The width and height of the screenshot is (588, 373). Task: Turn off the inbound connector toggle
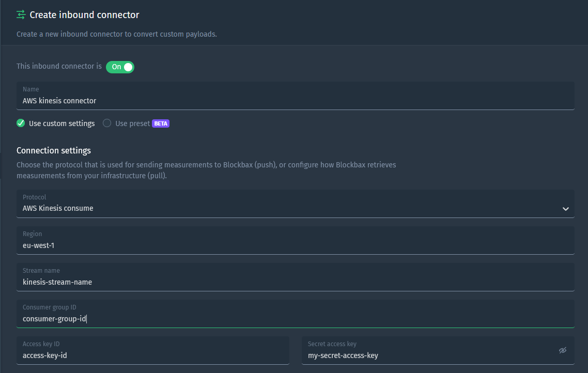[x=120, y=67]
